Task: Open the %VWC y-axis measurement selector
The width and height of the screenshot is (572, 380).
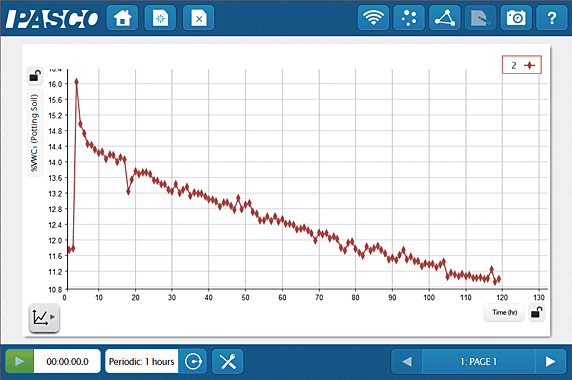Action: click(34, 132)
